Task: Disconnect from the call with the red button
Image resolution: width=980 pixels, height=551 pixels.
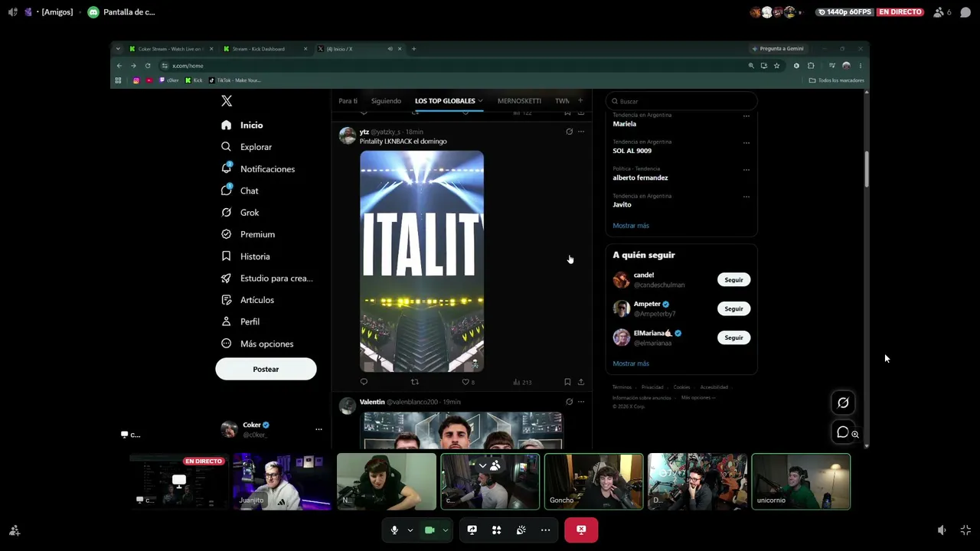Action: [581, 530]
